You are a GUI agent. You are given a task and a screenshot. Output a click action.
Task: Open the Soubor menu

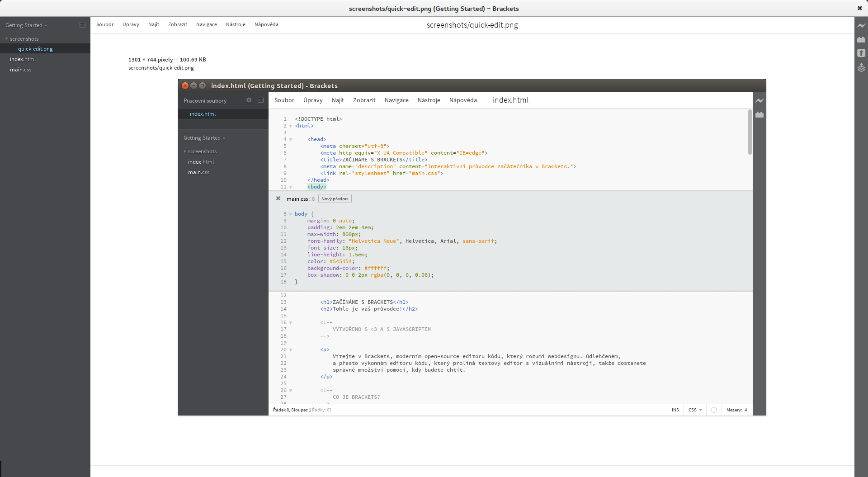click(x=105, y=24)
